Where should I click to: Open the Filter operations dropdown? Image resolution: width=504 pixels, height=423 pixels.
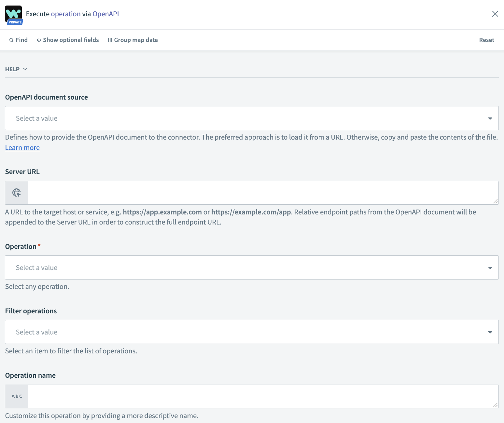tap(252, 332)
